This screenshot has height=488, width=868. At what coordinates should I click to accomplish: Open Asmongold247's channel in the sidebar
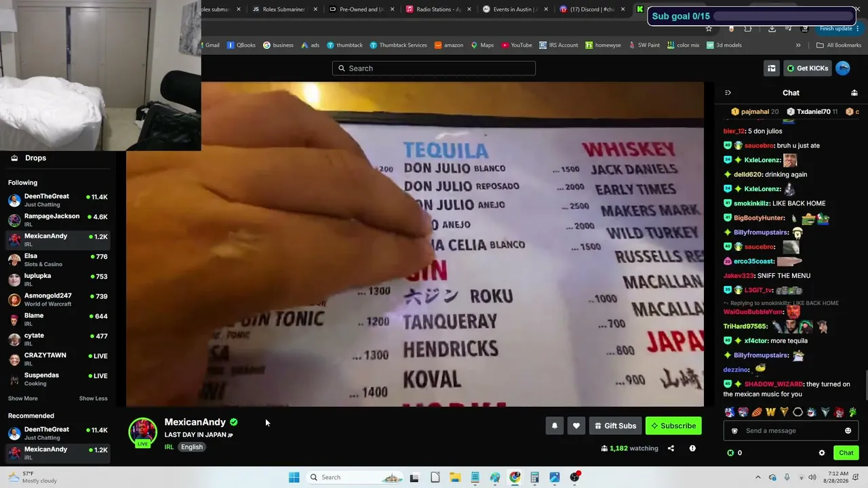point(58,300)
